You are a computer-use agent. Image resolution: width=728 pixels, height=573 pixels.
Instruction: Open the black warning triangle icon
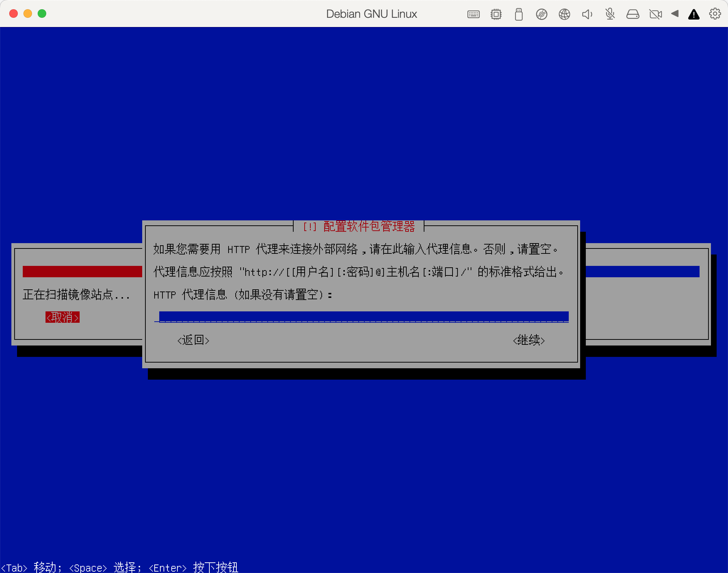694,15
